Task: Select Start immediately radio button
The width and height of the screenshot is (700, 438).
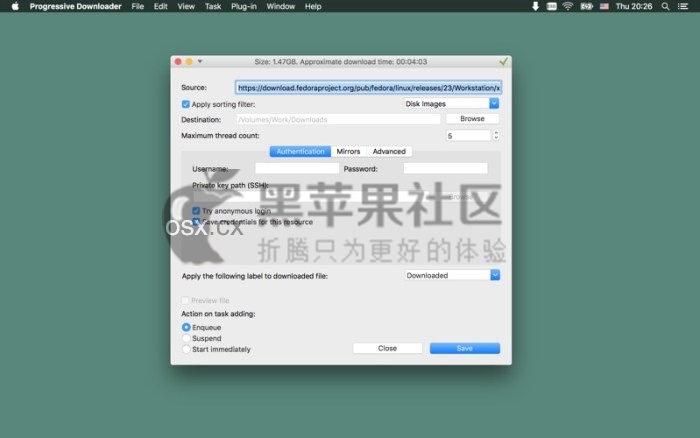Action: [x=186, y=349]
